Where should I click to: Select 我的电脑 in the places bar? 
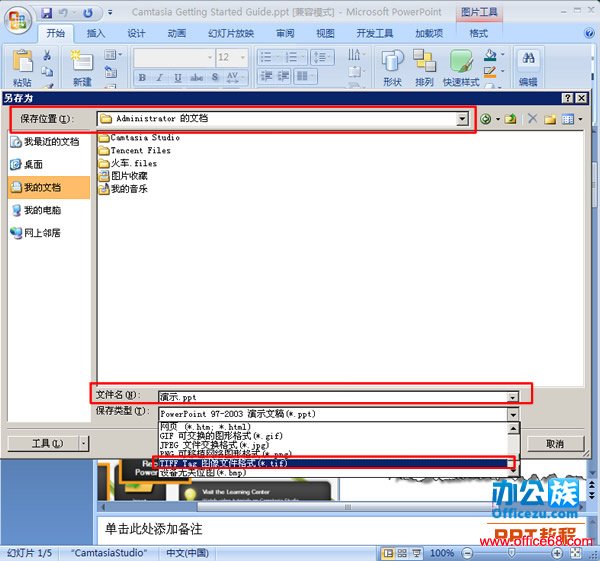coord(36,210)
